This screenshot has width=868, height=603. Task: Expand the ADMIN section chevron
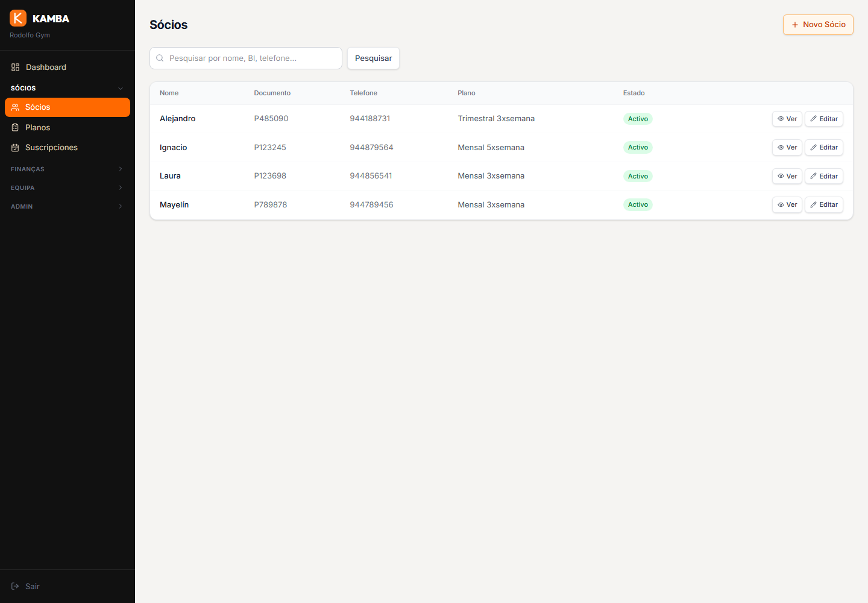click(121, 206)
